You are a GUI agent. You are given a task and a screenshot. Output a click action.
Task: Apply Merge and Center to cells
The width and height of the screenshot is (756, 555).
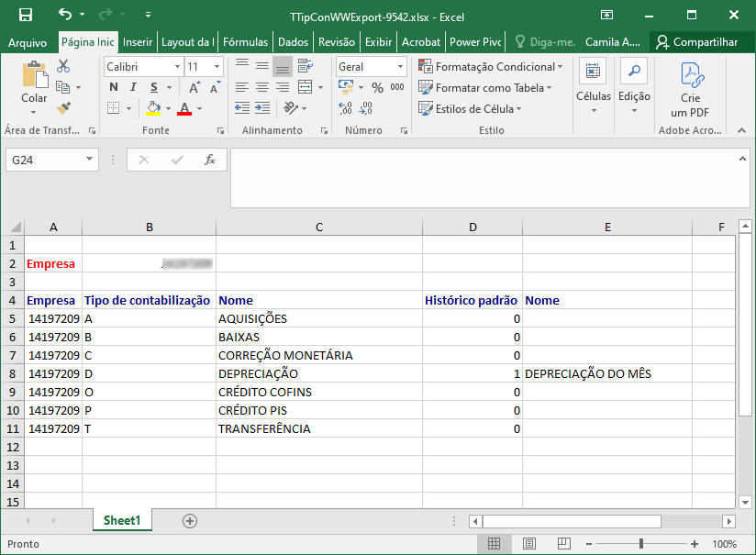(x=306, y=87)
